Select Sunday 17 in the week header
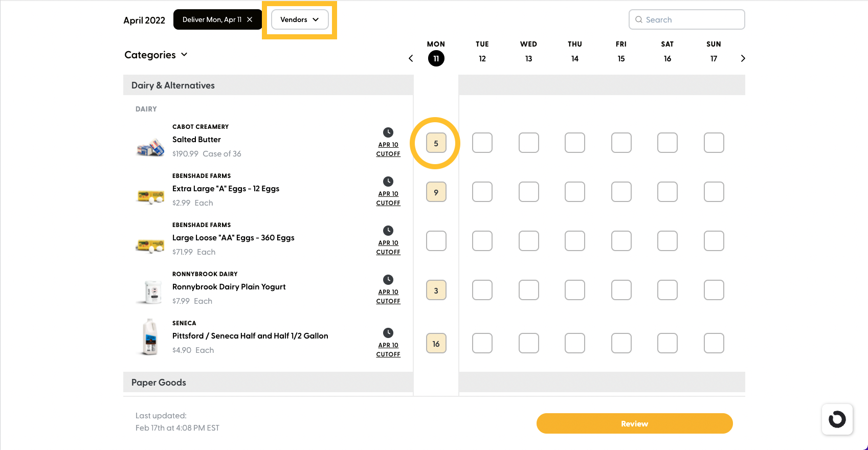This screenshot has height=450, width=868. [x=714, y=58]
